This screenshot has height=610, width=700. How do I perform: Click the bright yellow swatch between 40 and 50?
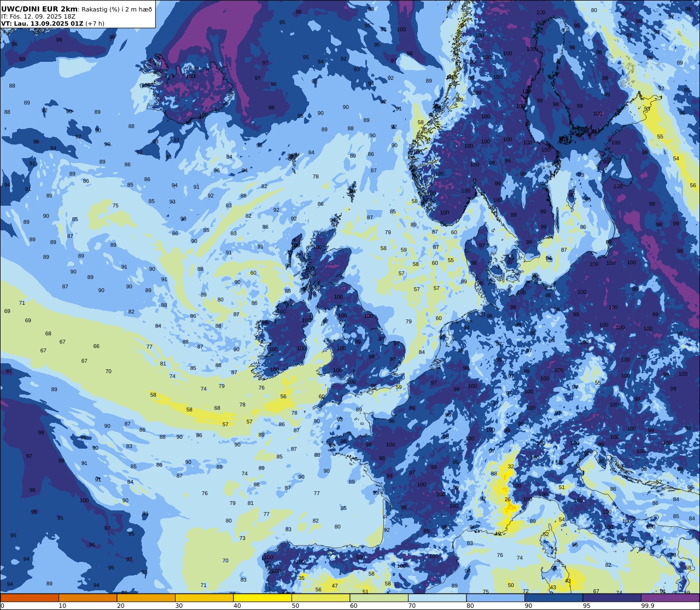(x=262, y=598)
